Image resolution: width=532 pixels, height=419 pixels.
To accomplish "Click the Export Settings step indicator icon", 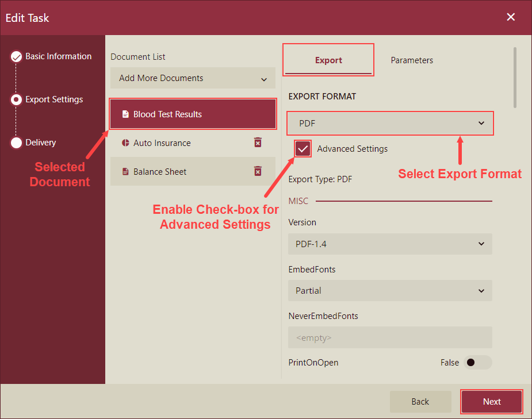I will (x=16, y=99).
